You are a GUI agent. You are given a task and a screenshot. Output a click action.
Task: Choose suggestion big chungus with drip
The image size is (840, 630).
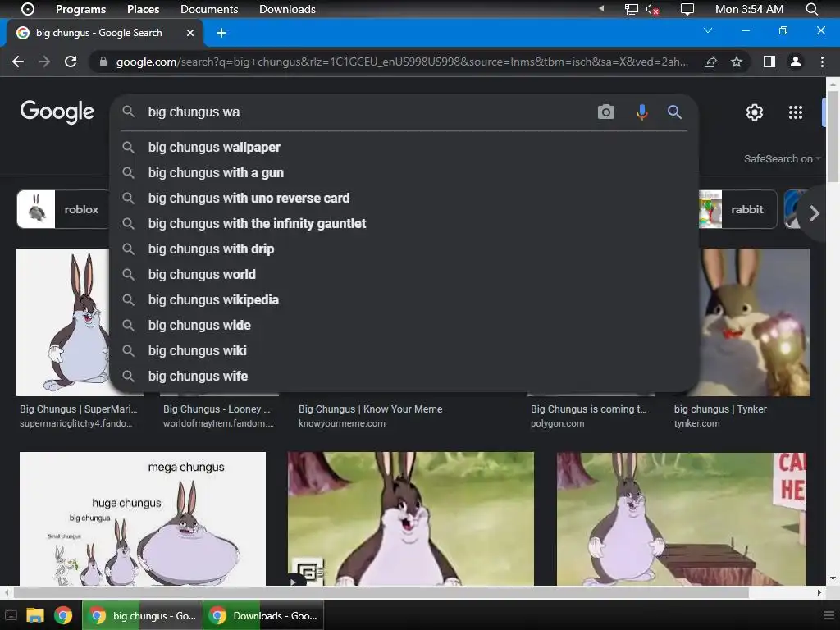[404, 249]
